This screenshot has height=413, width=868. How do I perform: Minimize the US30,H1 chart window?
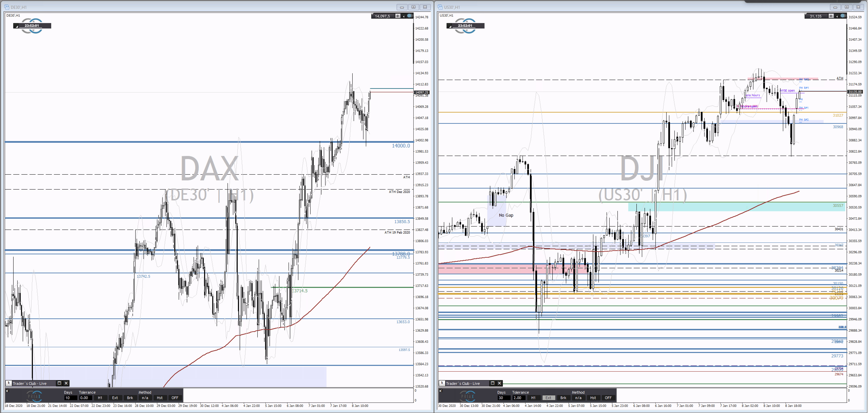click(835, 7)
